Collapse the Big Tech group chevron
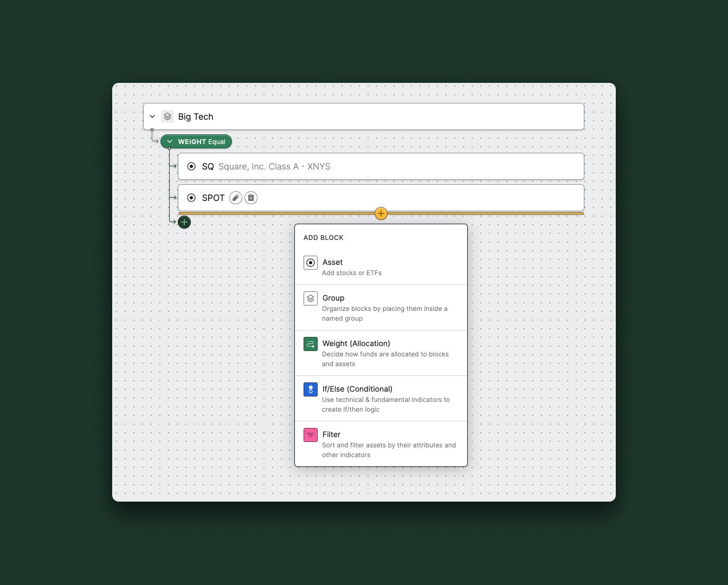 click(x=152, y=116)
